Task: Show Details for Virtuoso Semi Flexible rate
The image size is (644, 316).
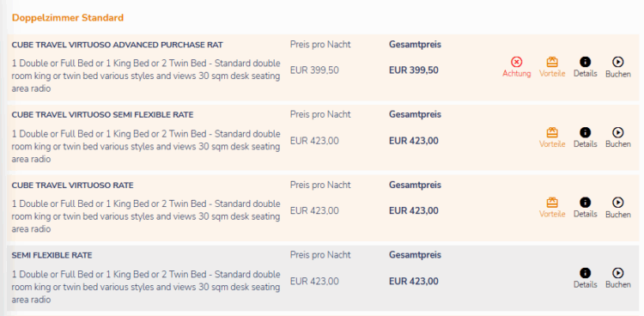Action: tap(585, 137)
